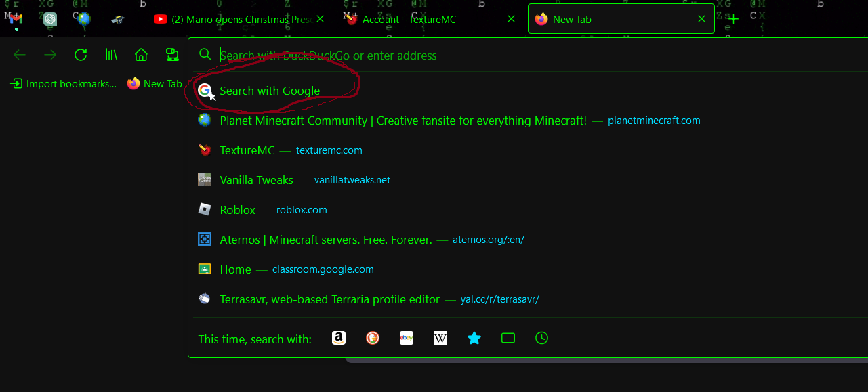The width and height of the screenshot is (868, 392).
Task: Close the active New Tab tab
Action: tap(702, 19)
